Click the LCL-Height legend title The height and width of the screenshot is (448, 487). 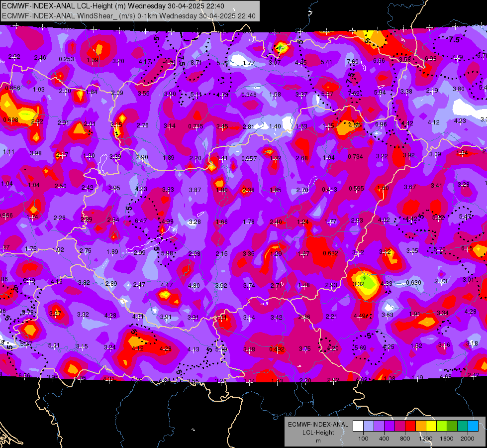(318, 433)
